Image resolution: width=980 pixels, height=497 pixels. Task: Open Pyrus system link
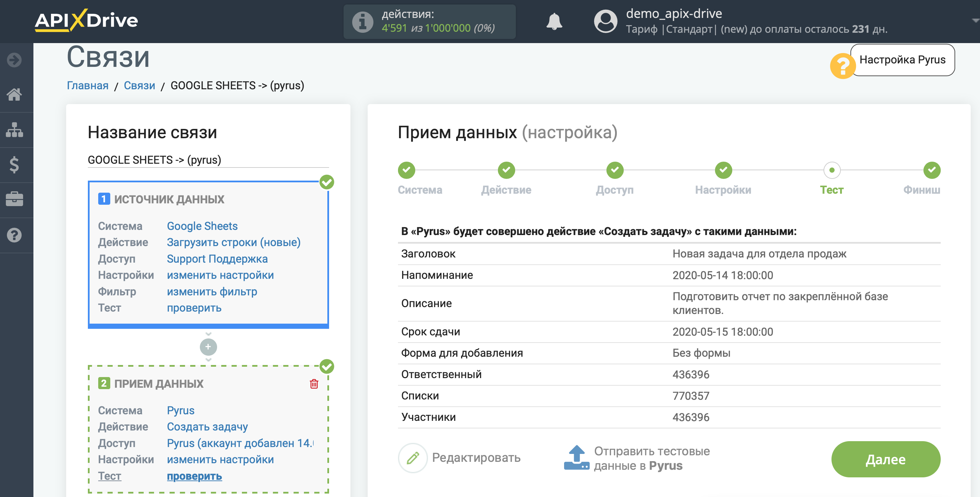[180, 410]
